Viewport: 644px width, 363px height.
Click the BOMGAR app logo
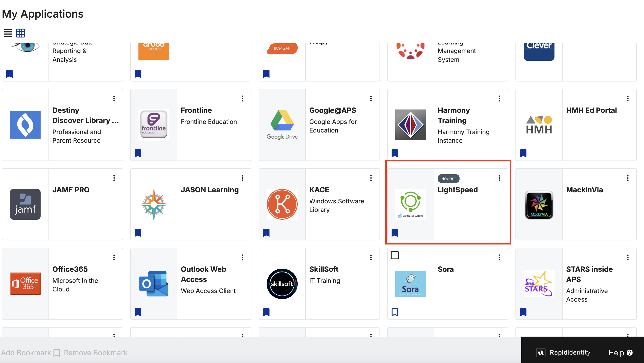[x=282, y=49]
